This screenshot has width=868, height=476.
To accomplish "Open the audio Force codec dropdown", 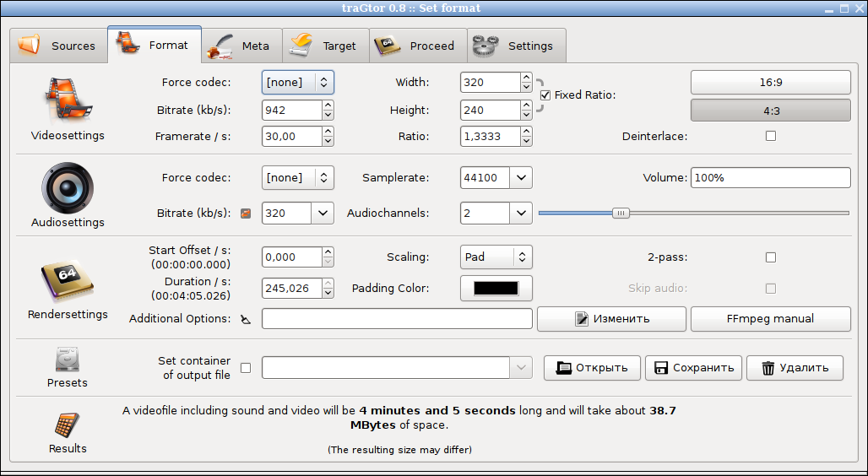I will (298, 178).
